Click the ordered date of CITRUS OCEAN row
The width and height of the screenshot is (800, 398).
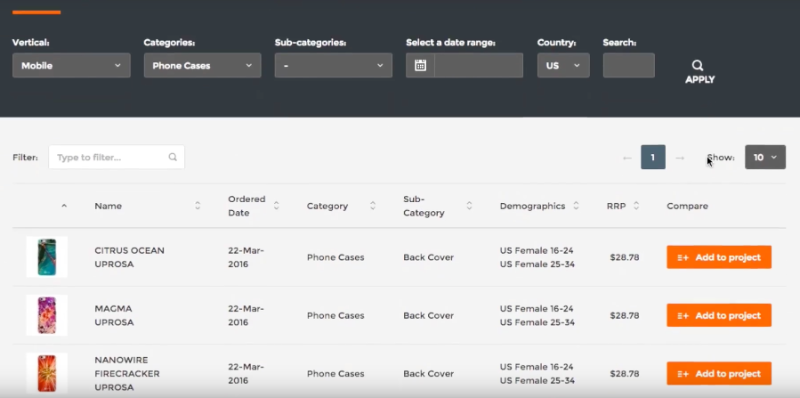[246, 257]
